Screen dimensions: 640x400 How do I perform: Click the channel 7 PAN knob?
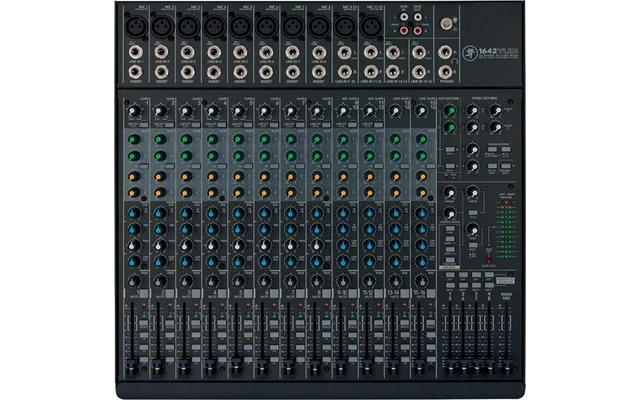[x=291, y=281]
